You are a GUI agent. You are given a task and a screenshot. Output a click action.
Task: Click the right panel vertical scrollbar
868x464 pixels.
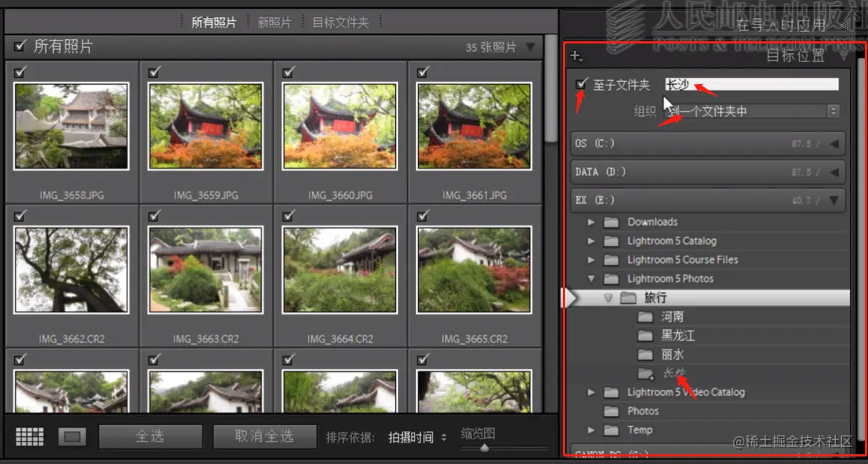pos(861,249)
